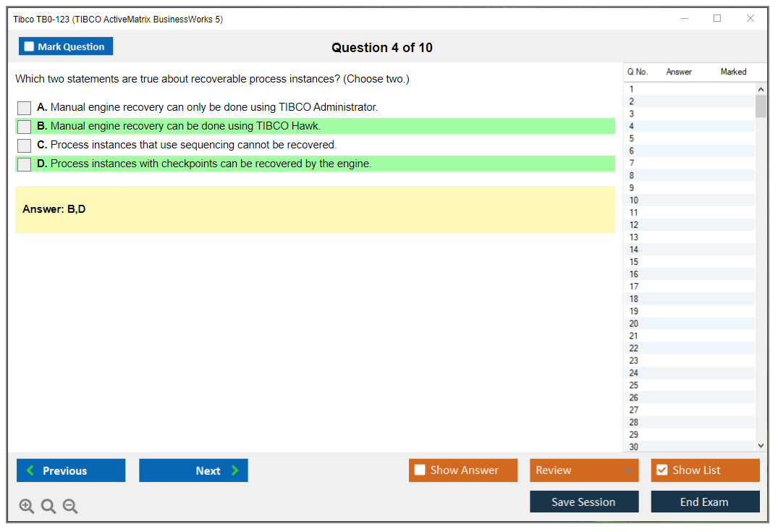Go to the Next question
The image size is (778, 532).
pos(193,470)
